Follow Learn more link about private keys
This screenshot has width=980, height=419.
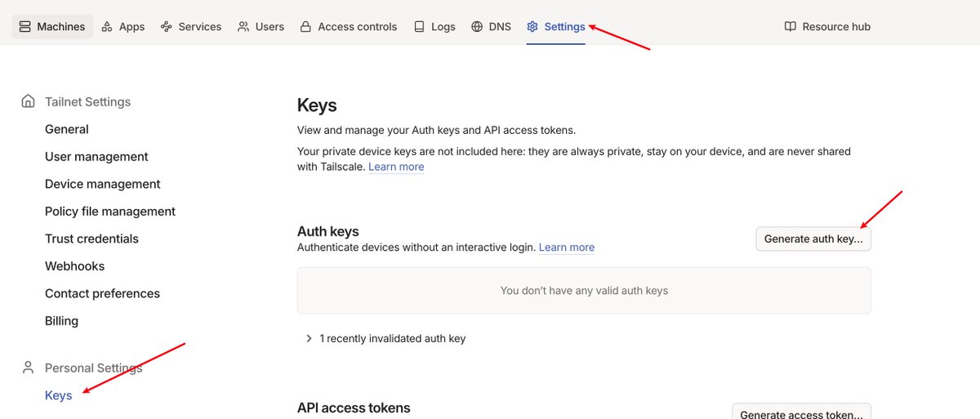[396, 167]
